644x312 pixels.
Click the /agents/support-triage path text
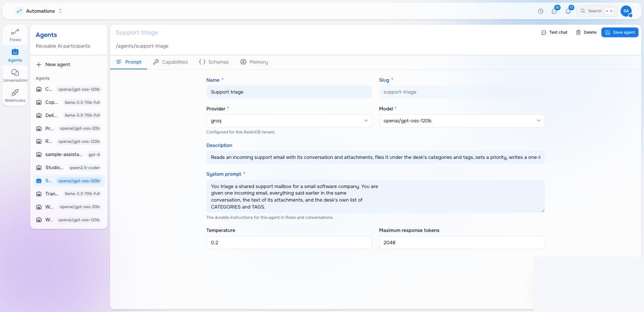point(142,46)
